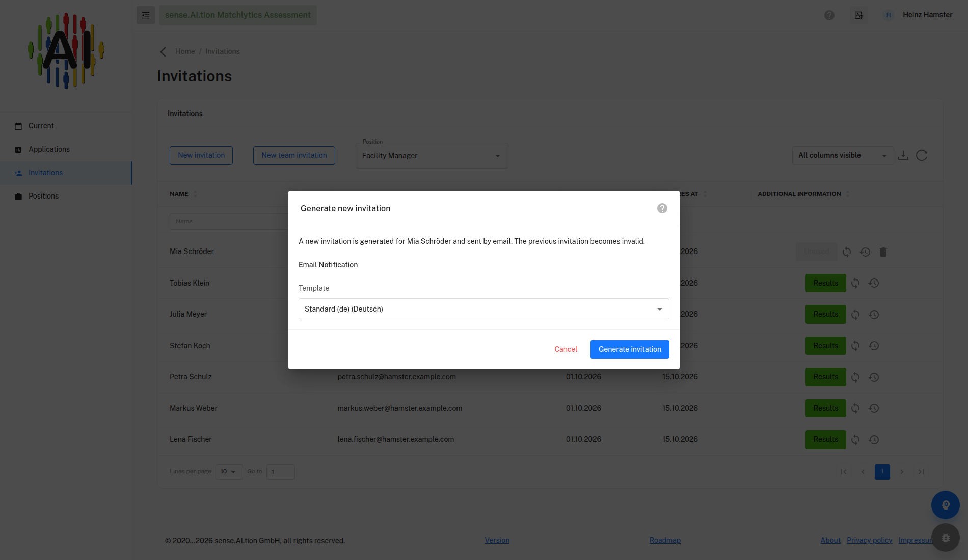Click the Name filter input field
This screenshot has width=968, height=560.
click(229, 221)
